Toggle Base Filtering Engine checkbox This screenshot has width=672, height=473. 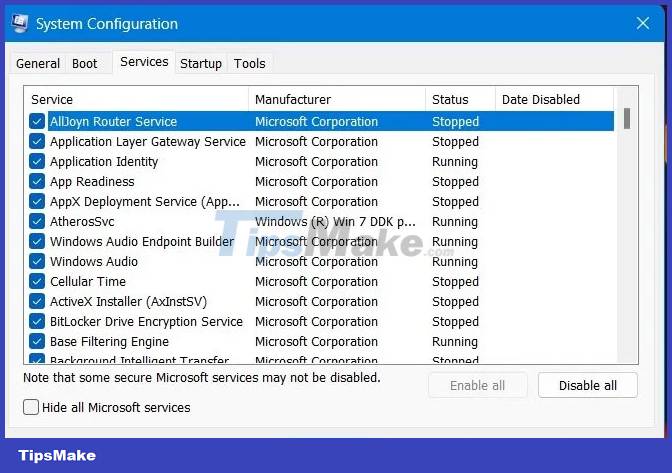37,341
